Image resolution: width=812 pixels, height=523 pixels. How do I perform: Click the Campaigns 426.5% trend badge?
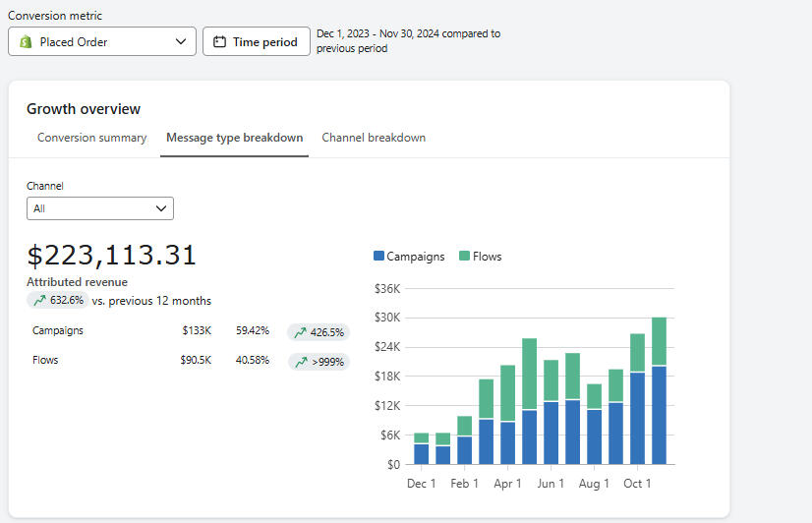pyautogui.click(x=318, y=332)
